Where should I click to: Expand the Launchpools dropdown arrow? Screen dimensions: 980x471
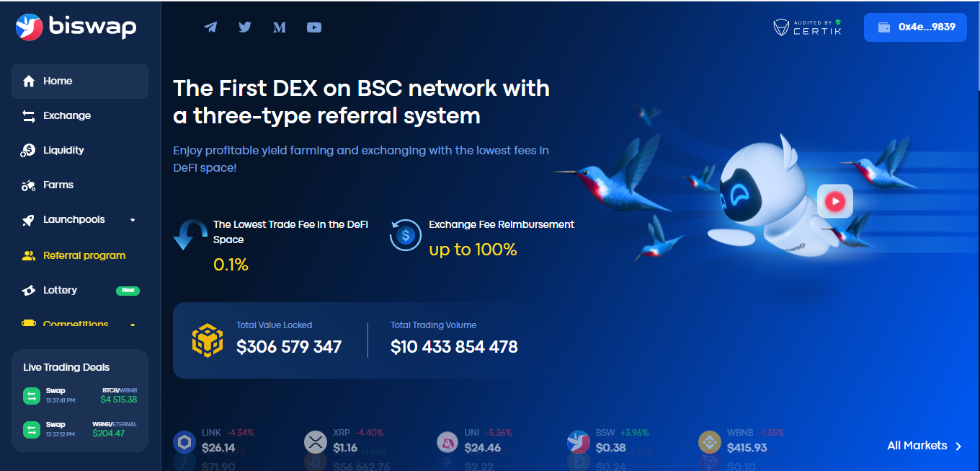pos(133,220)
